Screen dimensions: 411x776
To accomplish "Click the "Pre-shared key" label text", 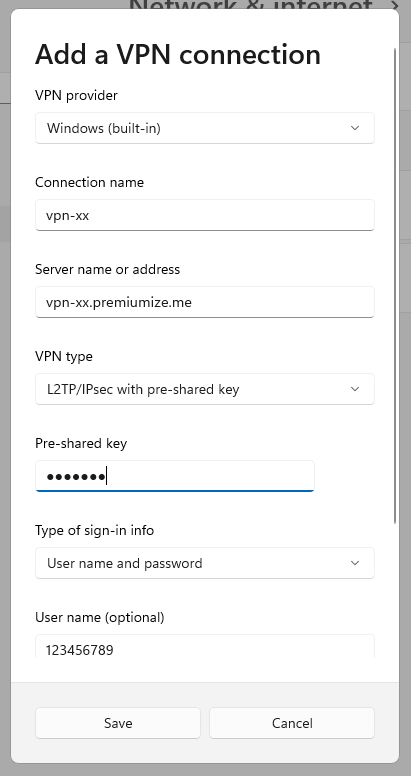I will click(81, 443).
